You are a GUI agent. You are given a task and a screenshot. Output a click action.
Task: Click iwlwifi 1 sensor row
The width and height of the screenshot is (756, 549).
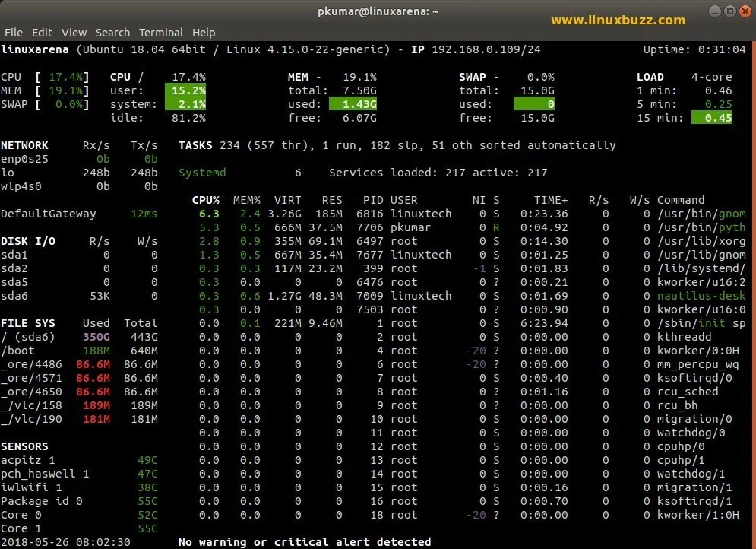pyautogui.click(x=79, y=487)
